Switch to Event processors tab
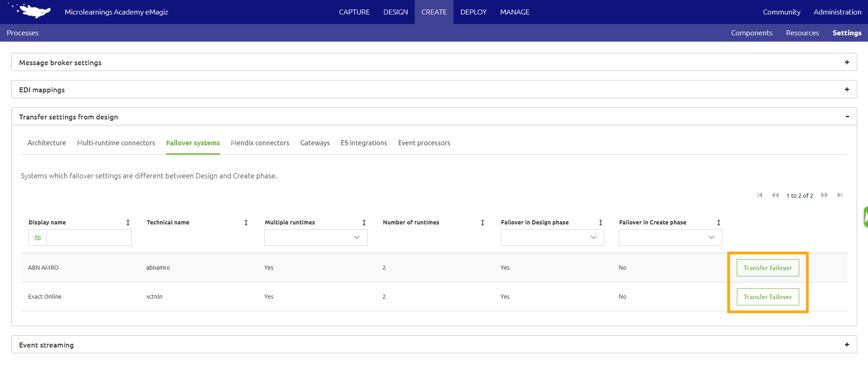This screenshot has height=371, width=868. (x=424, y=143)
